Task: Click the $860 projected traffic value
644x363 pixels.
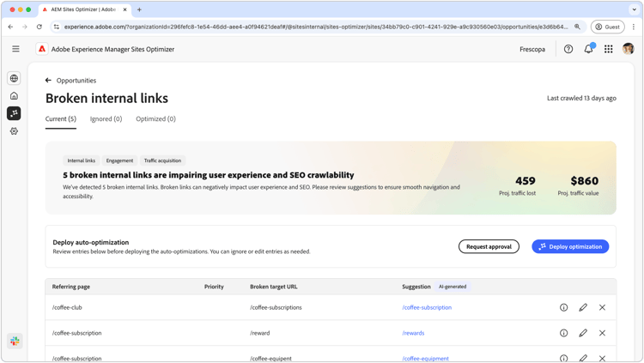Action: coord(584,181)
